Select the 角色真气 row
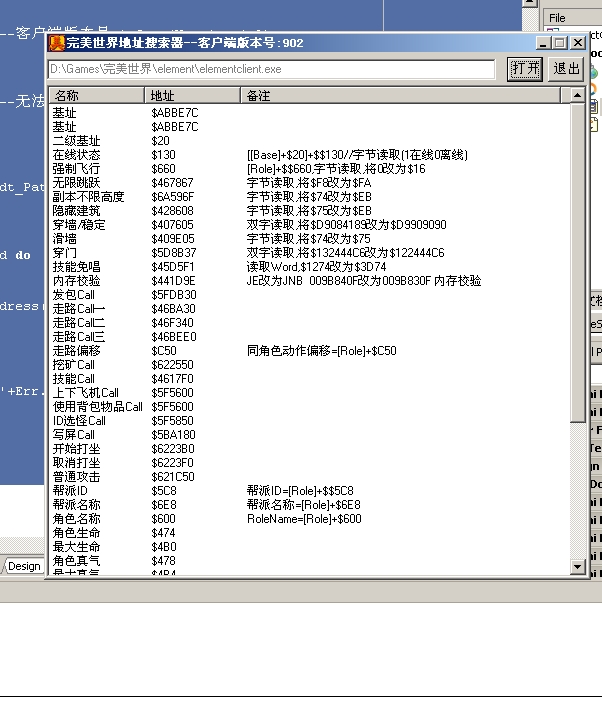Image resolution: width=602 pixels, height=715 pixels. pos(309,561)
